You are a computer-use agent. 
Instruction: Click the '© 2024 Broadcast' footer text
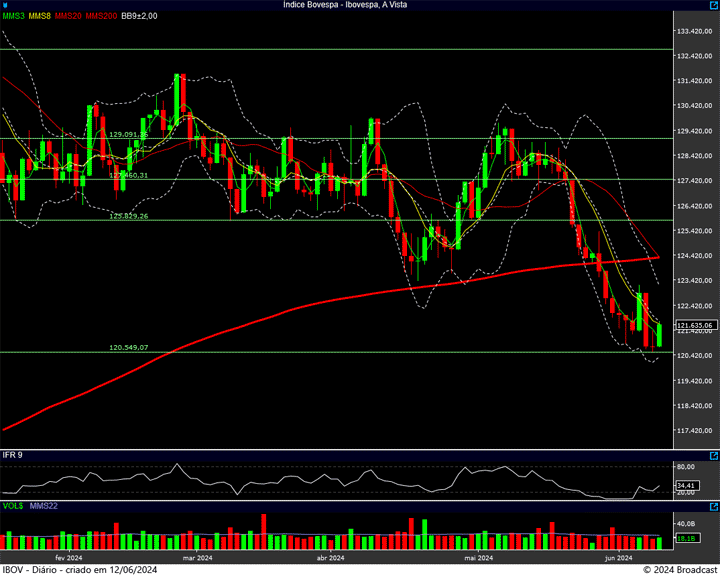[x=680, y=569]
